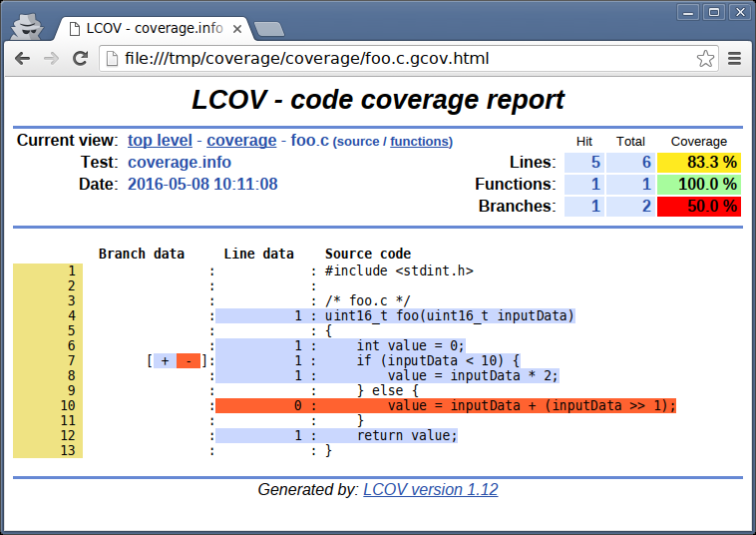Maximize the browser window
The height and width of the screenshot is (535, 756).
point(714,12)
